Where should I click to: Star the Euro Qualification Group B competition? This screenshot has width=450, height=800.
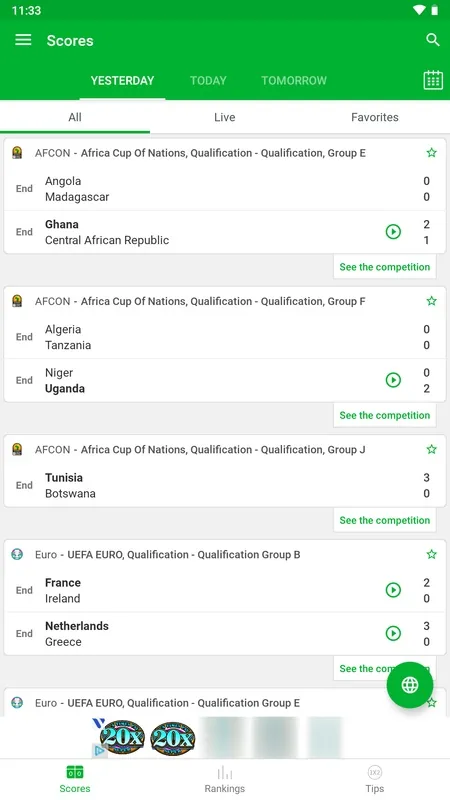point(432,554)
